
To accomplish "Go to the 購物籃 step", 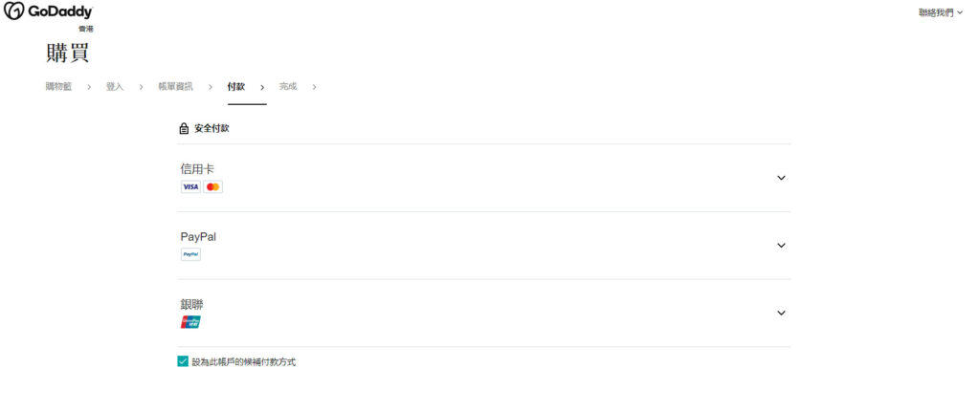I will (x=58, y=87).
